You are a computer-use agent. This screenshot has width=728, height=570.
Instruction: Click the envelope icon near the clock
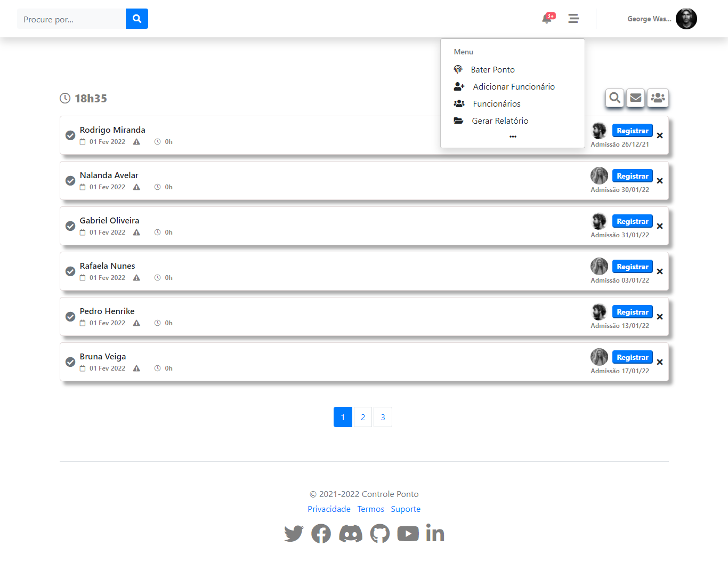click(x=635, y=98)
